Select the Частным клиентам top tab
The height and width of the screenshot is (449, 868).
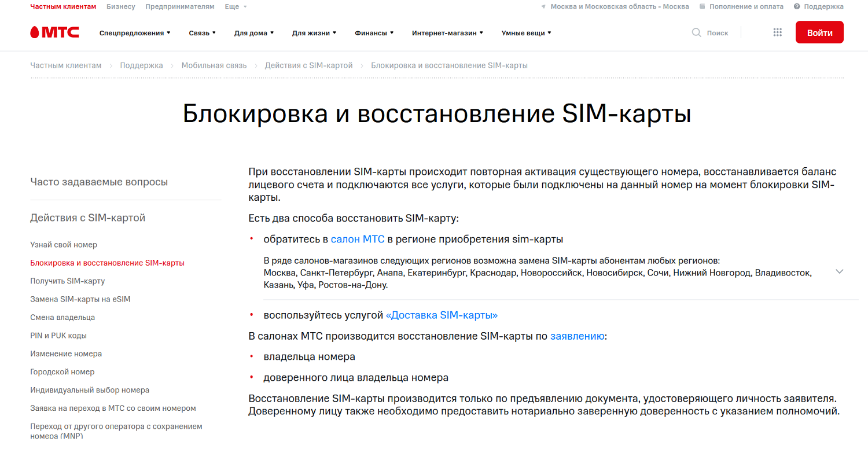pos(63,7)
